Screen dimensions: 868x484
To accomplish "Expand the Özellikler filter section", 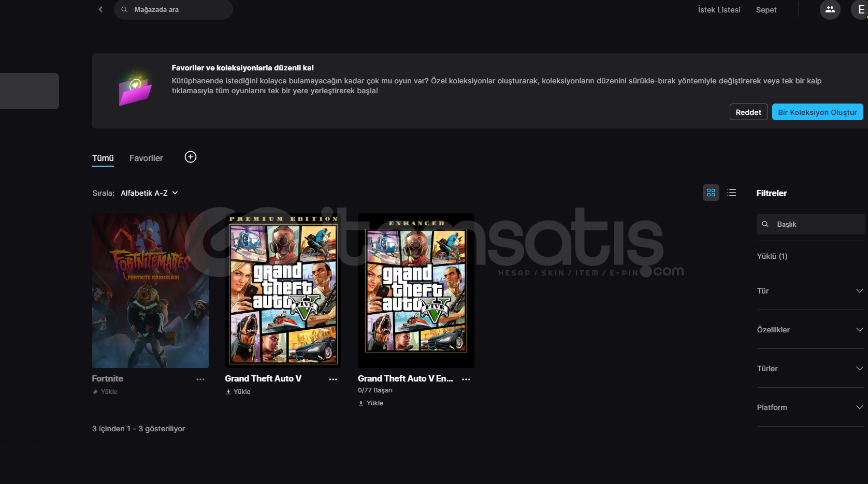I will click(x=811, y=330).
